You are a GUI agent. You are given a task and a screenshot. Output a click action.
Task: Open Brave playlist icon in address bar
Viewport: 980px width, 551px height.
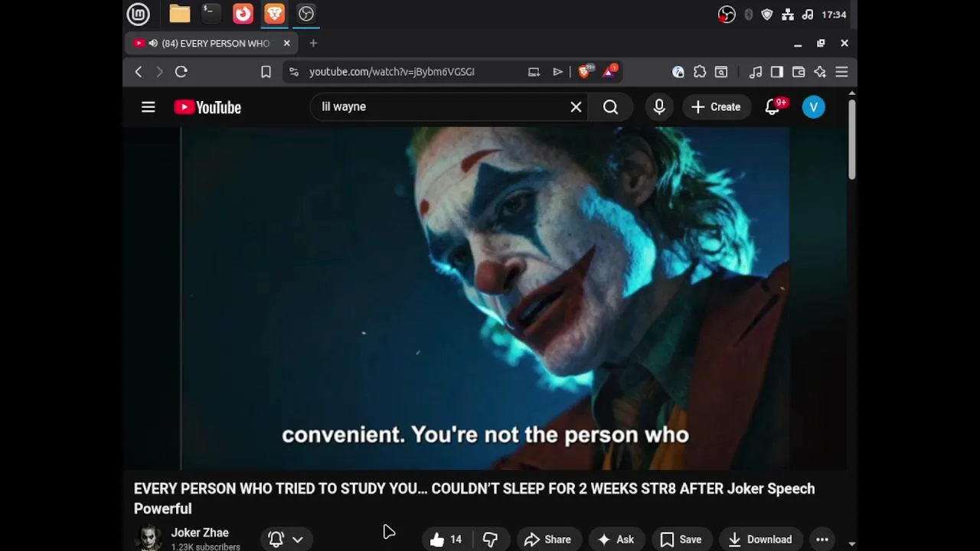point(557,72)
